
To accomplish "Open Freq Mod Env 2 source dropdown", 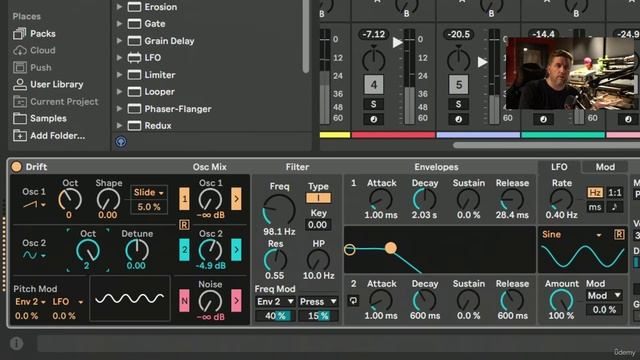I will tap(275, 302).
